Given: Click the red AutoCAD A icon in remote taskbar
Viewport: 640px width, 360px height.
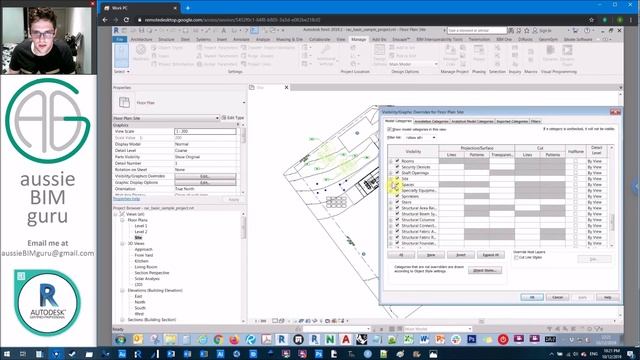Looking at the screenshot, I should coord(346,339).
